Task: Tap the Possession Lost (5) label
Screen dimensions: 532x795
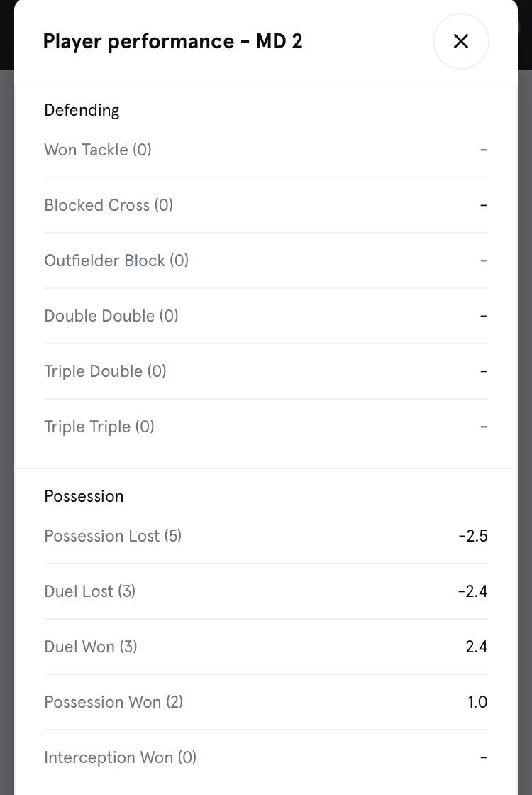Action: point(113,536)
